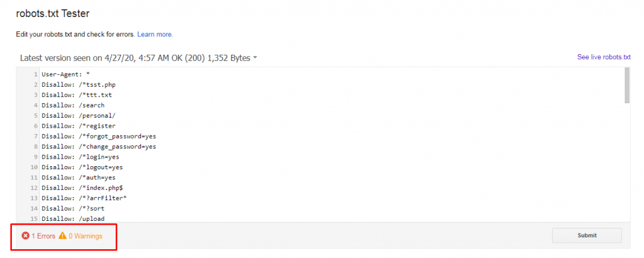Open the Learn more link
This screenshot has width=644, height=258.
pyautogui.click(x=155, y=35)
